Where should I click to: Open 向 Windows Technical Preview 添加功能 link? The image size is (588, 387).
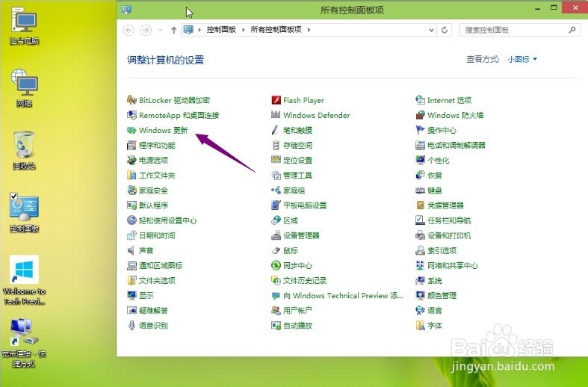343,296
